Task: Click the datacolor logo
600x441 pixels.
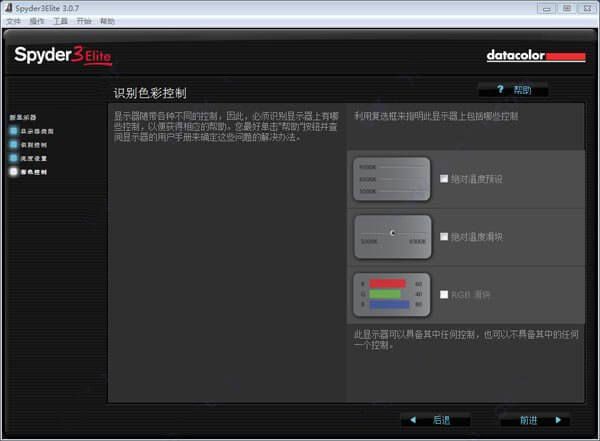Action: (x=536, y=56)
